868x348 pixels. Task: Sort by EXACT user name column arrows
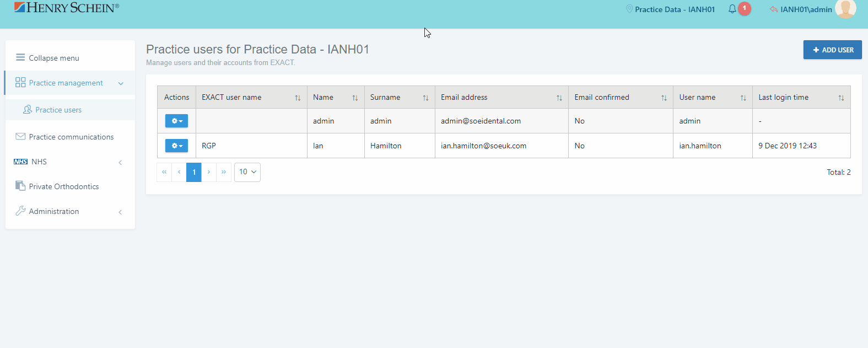pyautogui.click(x=298, y=98)
